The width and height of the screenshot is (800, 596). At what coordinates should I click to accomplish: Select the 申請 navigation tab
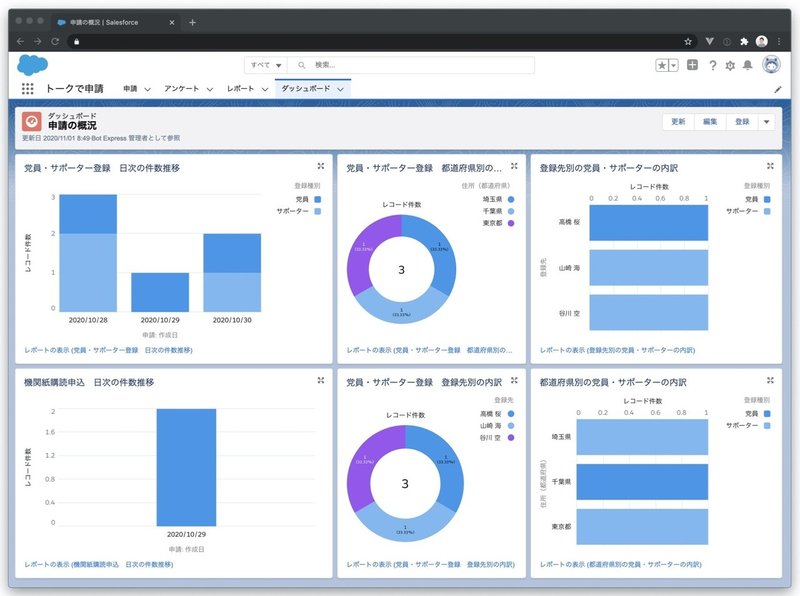[130, 89]
